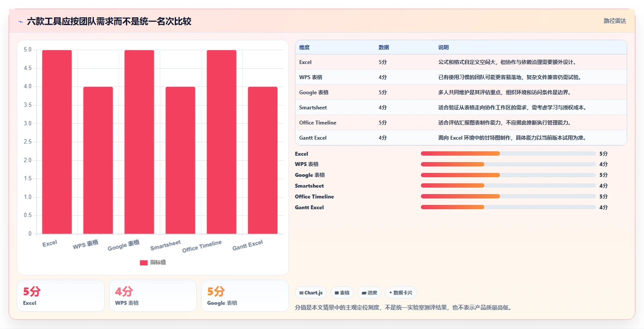The image size is (644, 329).
Task: Click the description starting 适合验证从表格走向协作
Action: (x=512, y=108)
